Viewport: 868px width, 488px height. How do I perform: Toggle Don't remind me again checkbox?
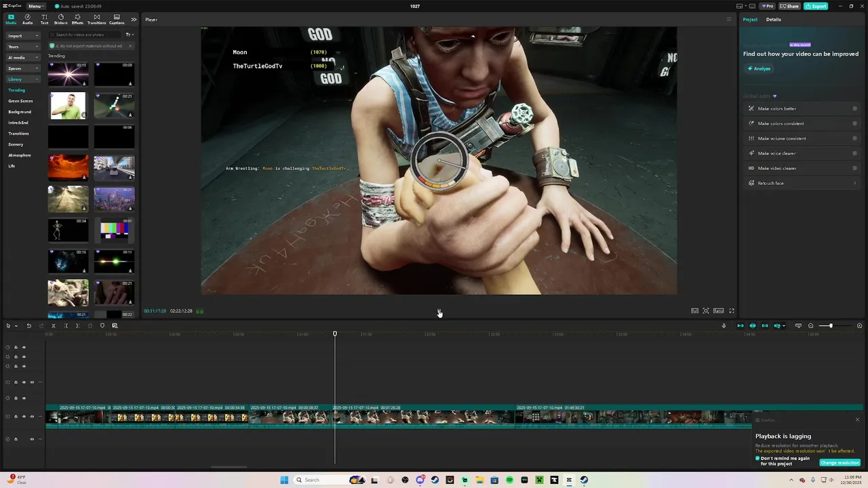tap(758, 458)
